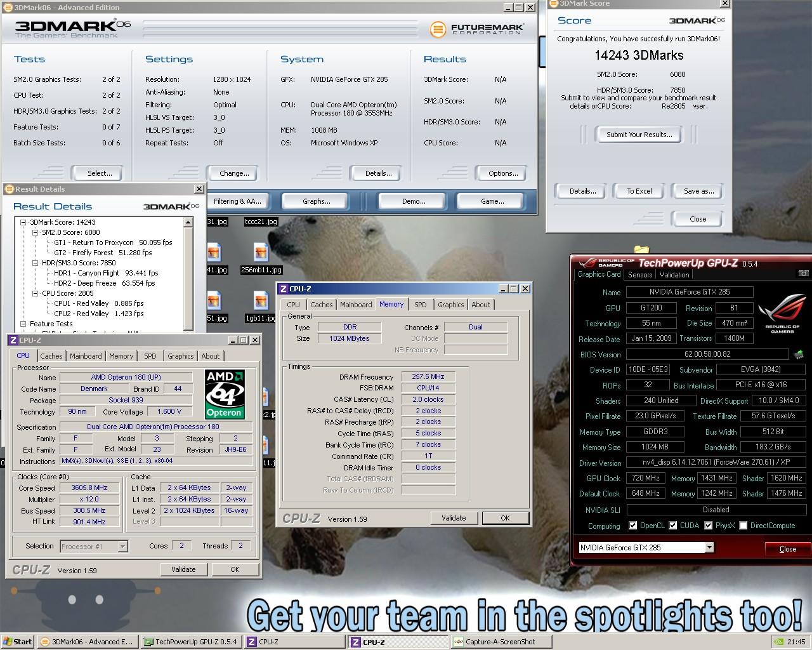The height and width of the screenshot is (650, 812).
Task: Select GT1 - Return To Proxycon result row
Action: (x=113, y=242)
